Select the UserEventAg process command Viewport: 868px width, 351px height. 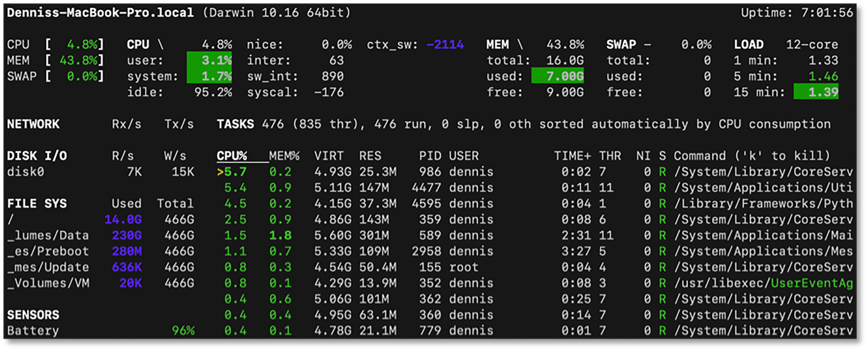click(x=812, y=283)
